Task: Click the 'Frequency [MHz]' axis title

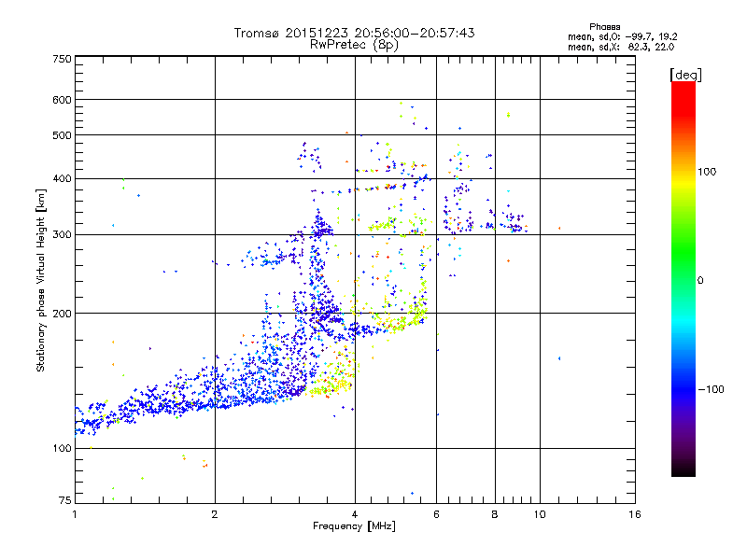Action: 354,526
